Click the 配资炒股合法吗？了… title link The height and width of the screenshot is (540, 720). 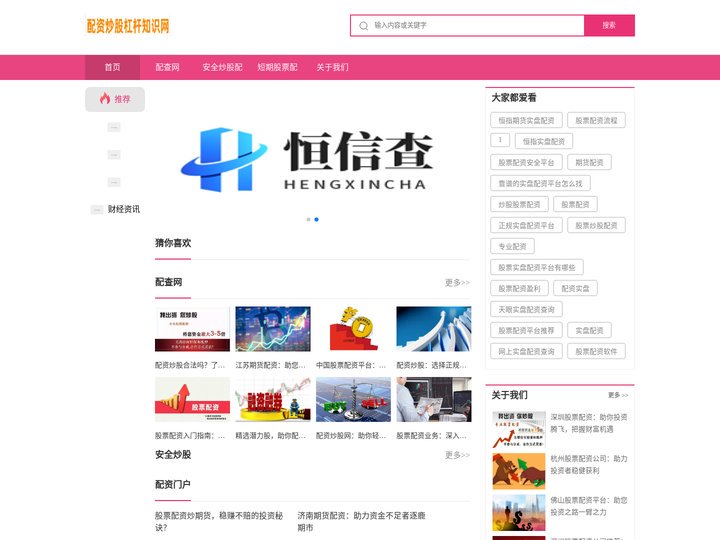click(190, 366)
